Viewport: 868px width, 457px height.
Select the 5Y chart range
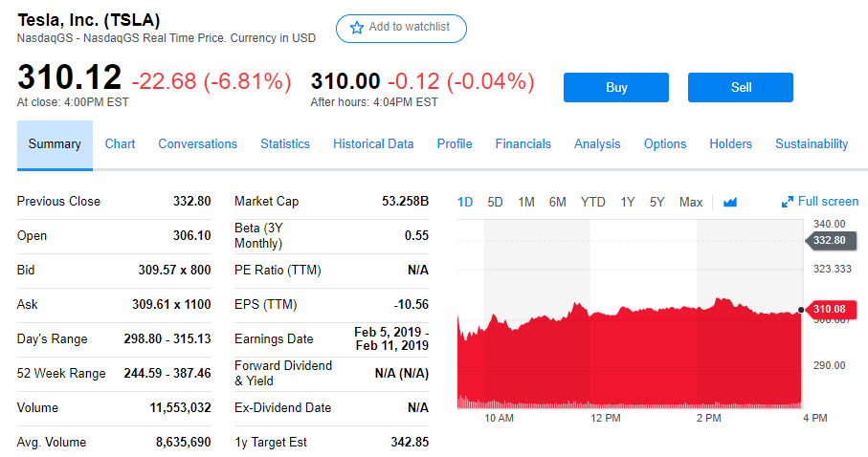point(657,203)
